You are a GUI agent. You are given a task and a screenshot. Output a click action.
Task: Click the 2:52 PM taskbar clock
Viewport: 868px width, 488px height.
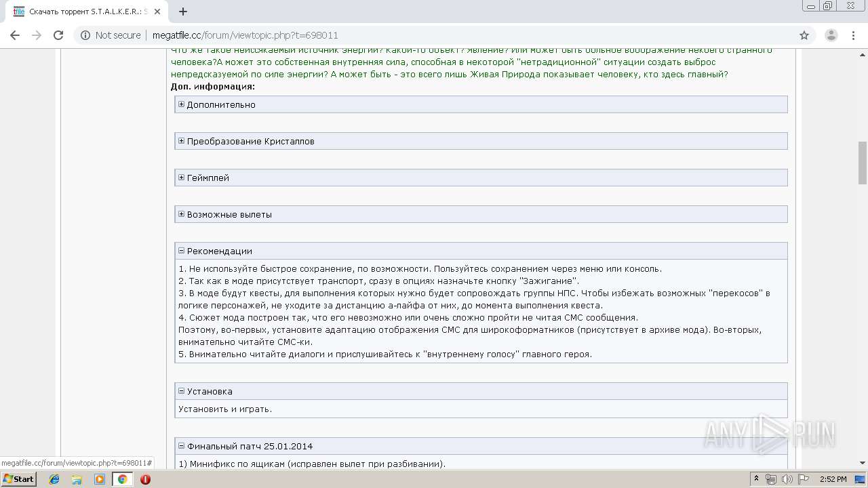point(833,479)
